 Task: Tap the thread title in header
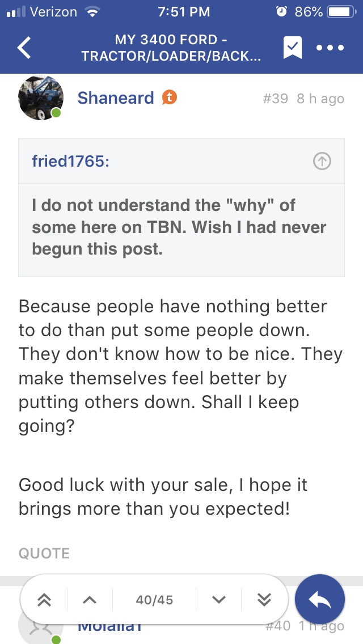(x=172, y=48)
